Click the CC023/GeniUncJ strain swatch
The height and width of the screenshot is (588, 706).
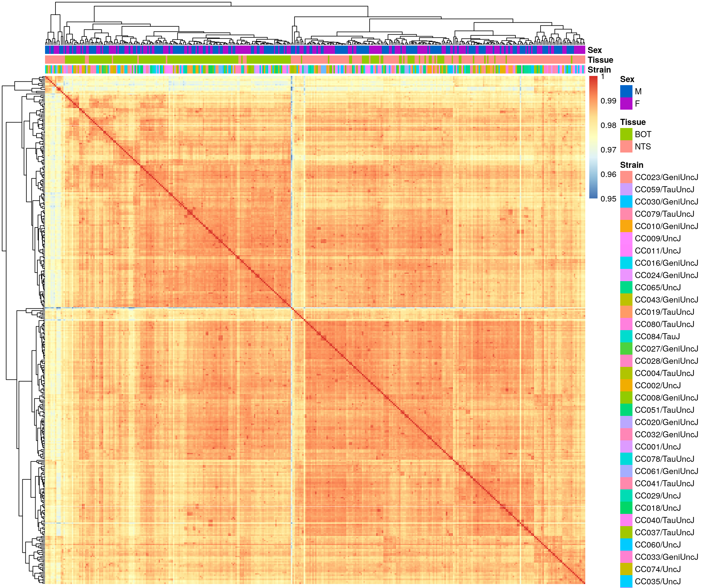point(626,177)
